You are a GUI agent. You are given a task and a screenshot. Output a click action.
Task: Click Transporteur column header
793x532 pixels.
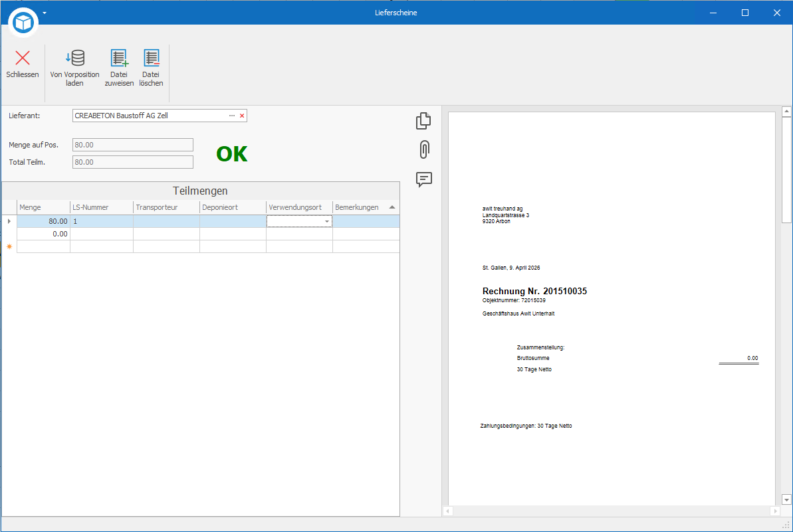pos(166,207)
